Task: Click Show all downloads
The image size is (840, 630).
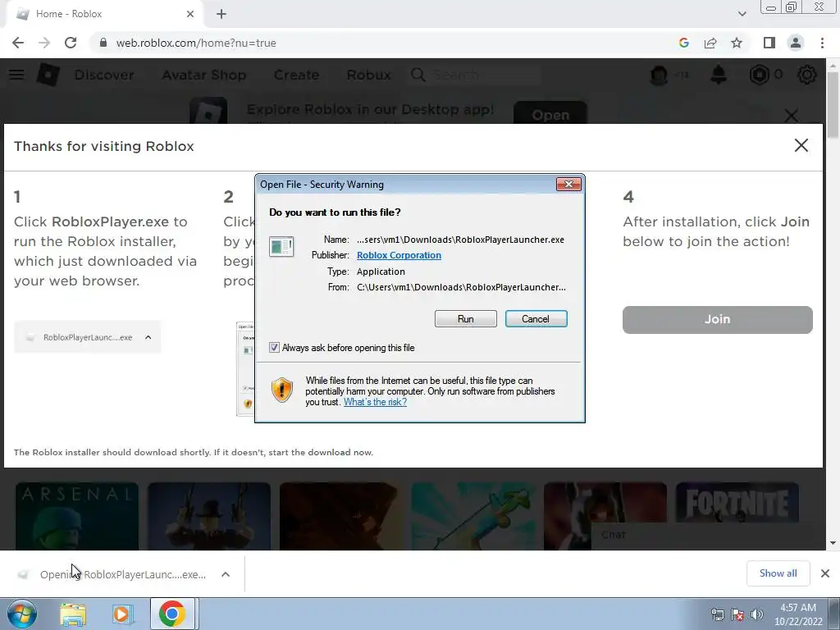Action: [778, 573]
